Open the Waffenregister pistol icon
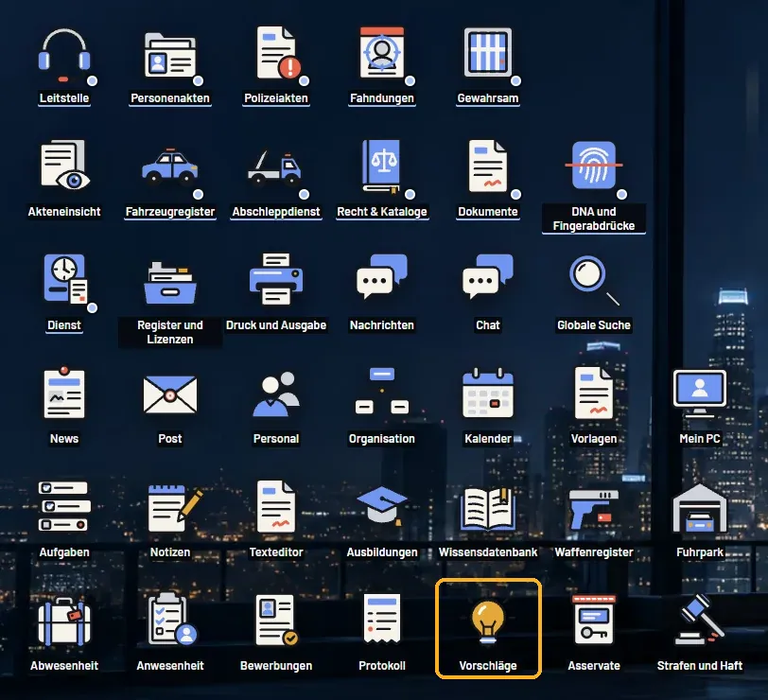The width and height of the screenshot is (768, 700). [x=594, y=510]
